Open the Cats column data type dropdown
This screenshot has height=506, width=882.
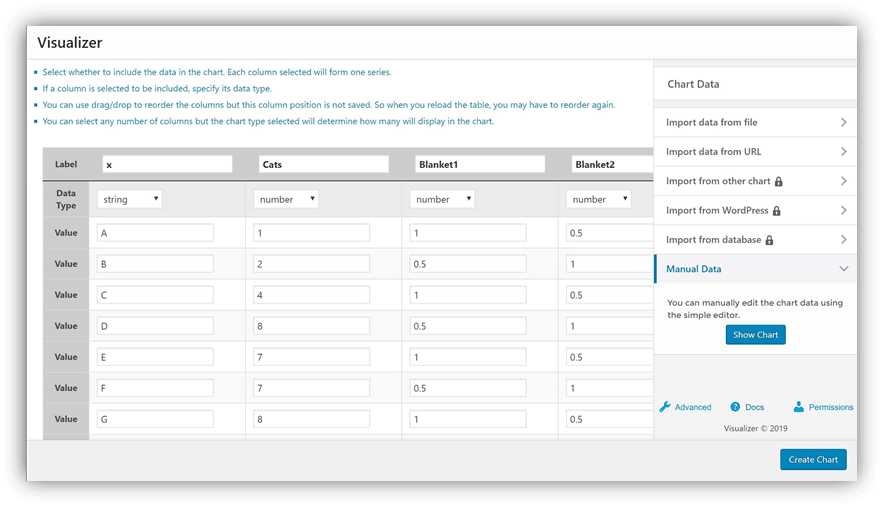point(286,199)
